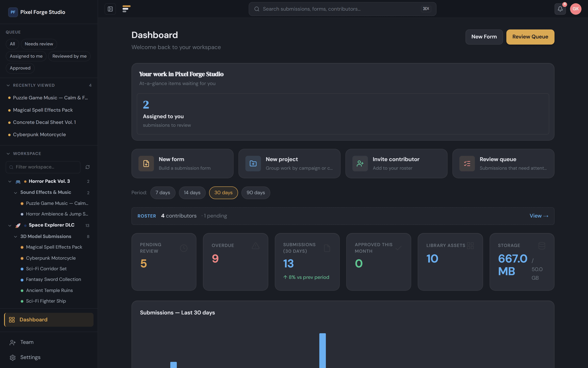Click search magnifier icon in top bar

(257, 9)
